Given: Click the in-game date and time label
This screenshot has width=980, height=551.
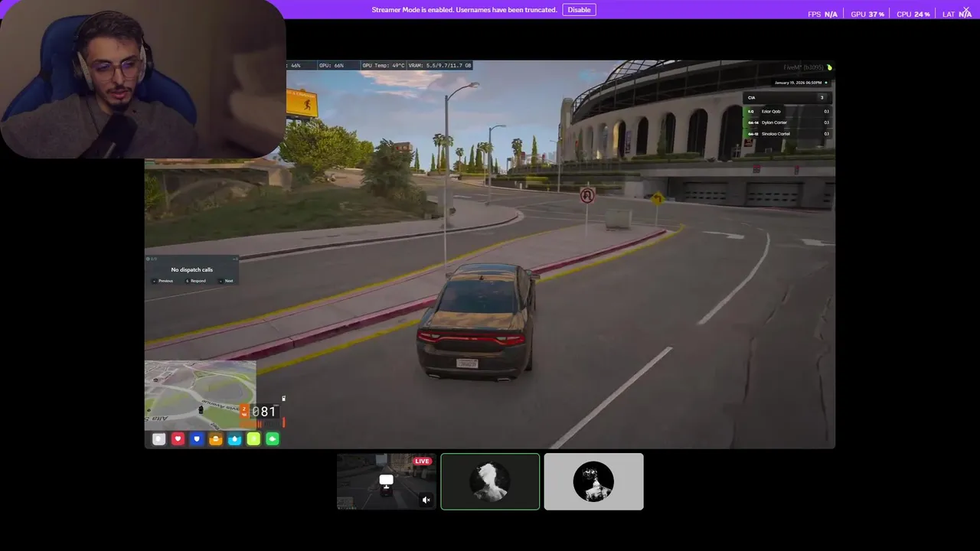Looking at the screenshot, I should click(x=798, y=83).
